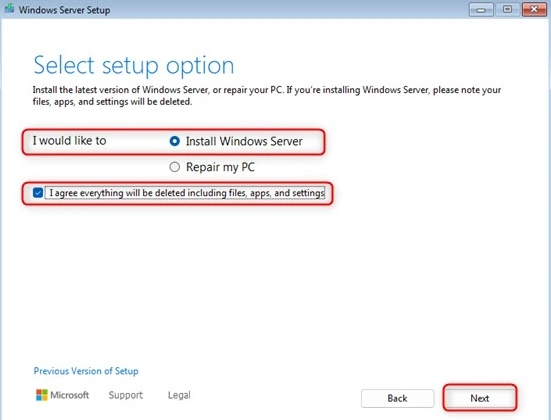
Task: Uncheck the agree everything will be deleted checkbox
Action: click(38, 193)
